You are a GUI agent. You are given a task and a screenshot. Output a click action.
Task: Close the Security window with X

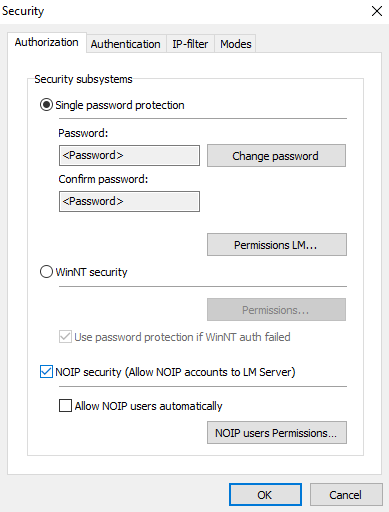(x=377, y=11)
